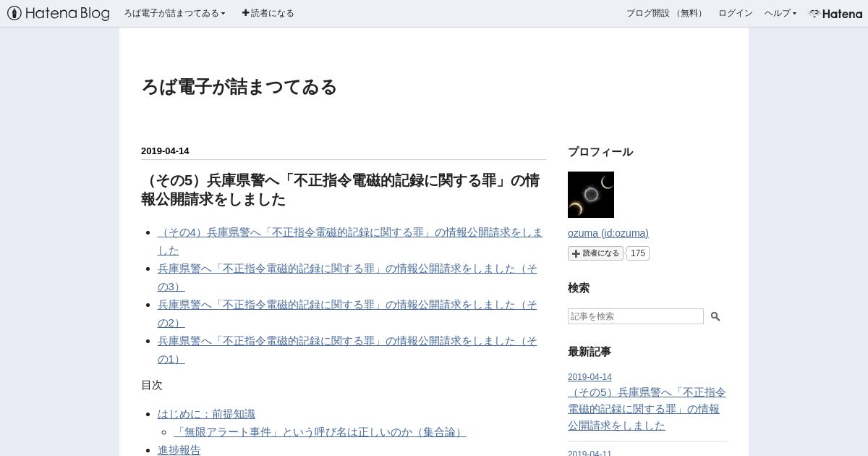
Task: Open the Hatena logo at top right
Action: point(835,13)
